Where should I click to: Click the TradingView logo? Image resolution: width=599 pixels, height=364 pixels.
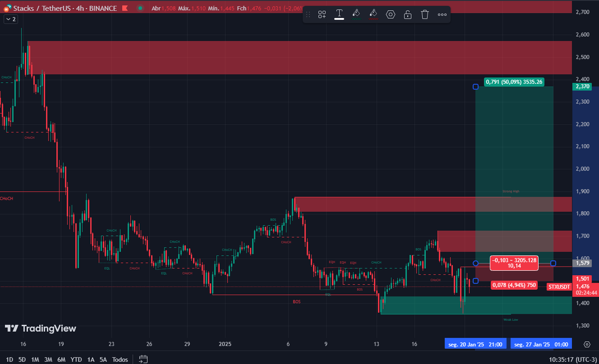click(40, 328)
